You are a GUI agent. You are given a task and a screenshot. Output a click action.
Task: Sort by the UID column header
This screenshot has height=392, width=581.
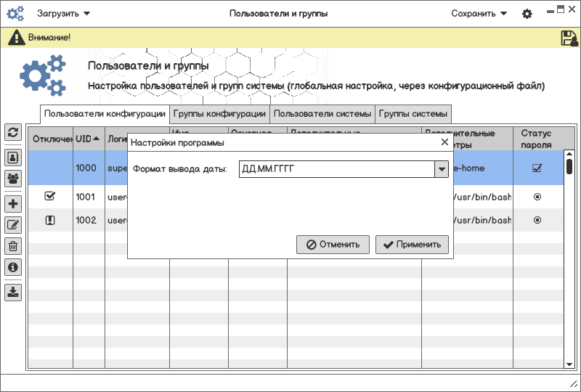(x=89, y=139)
